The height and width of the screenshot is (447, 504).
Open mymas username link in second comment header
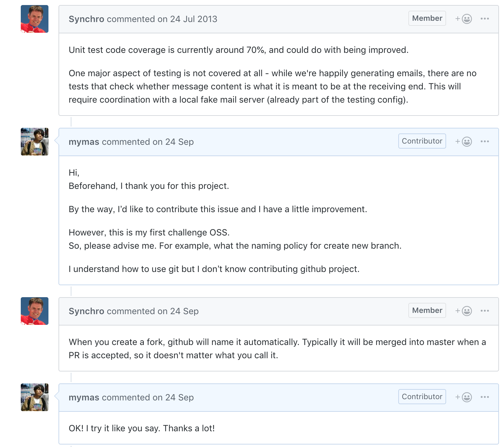(x=84, y=142)
